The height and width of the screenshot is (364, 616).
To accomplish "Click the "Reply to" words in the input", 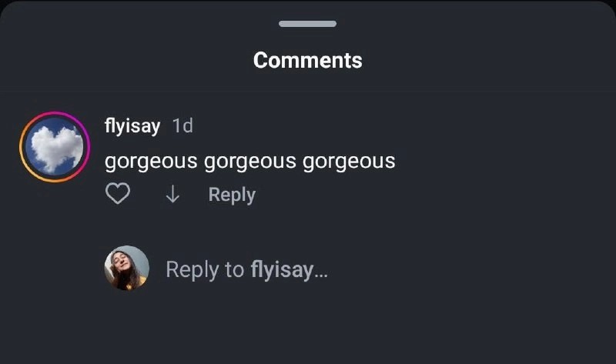I will click(x=205, y=270).
